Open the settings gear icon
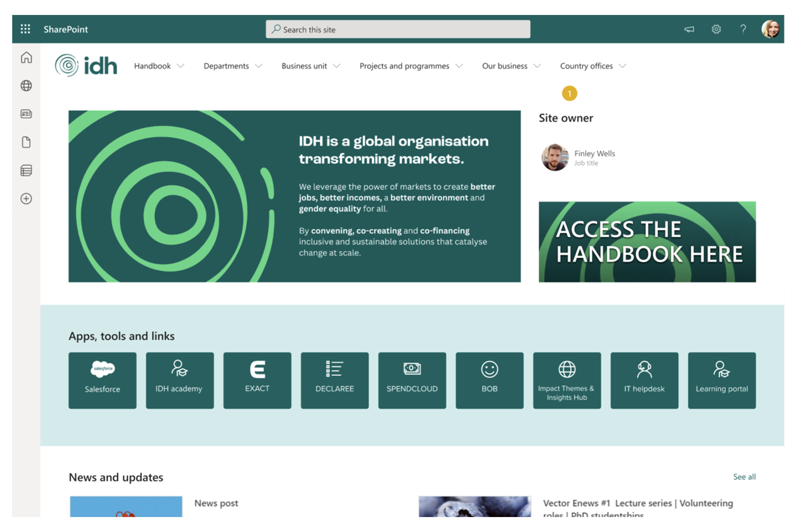This screenshot has height=532, width=796. pyautogui.click(x=716, y=29)
